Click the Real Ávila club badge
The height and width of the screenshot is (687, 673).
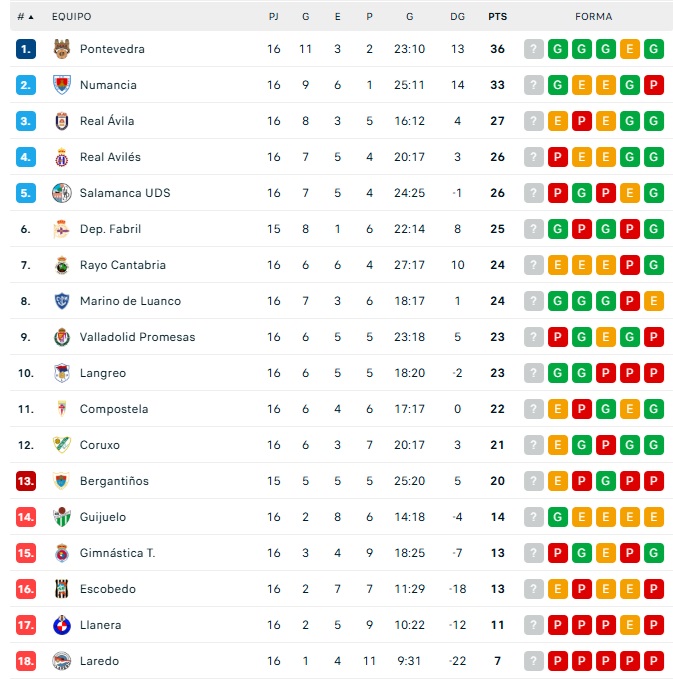pos(62,121)
